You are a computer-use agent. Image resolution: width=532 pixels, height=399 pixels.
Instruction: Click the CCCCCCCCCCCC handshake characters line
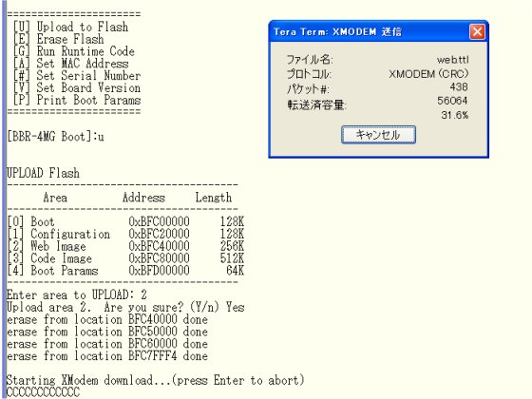coord(43,391)
